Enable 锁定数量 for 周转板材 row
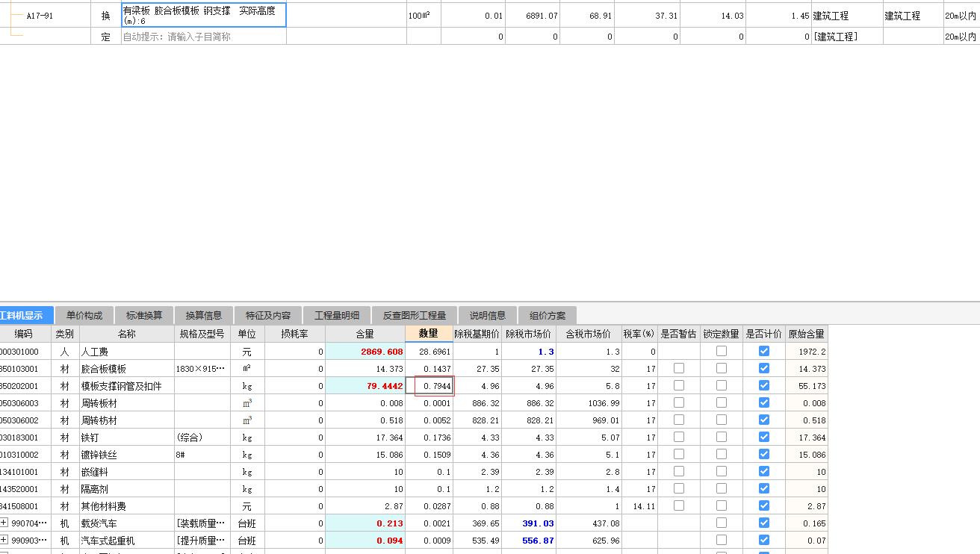 coord(722,402)
